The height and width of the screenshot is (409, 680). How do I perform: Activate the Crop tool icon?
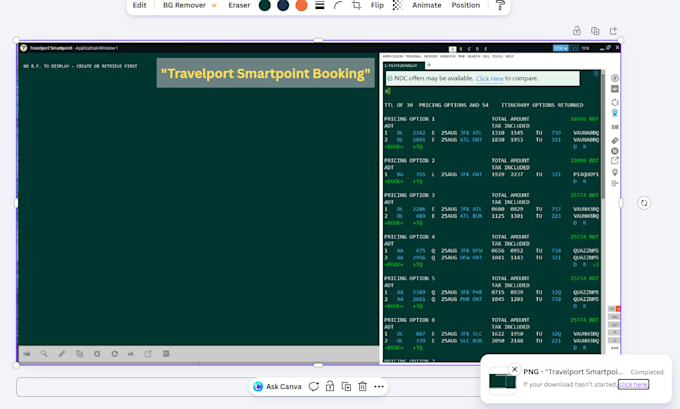tap(356, 5)
